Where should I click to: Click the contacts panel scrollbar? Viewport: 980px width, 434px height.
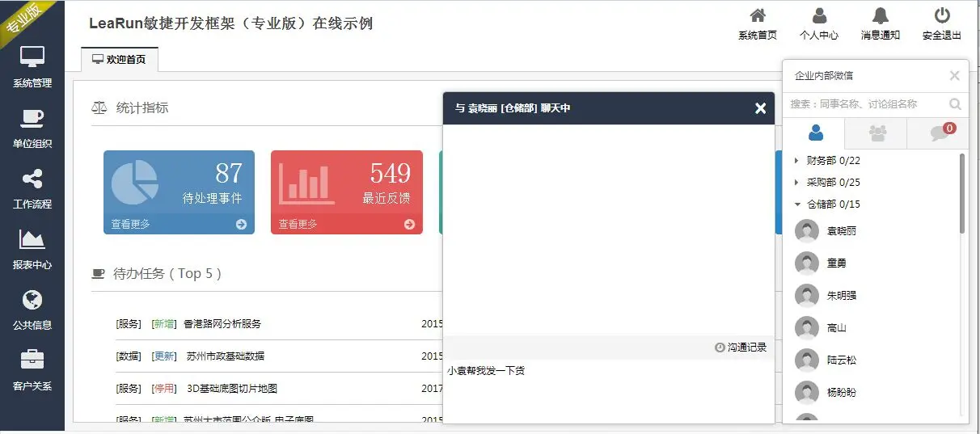[x=962, y=194]
